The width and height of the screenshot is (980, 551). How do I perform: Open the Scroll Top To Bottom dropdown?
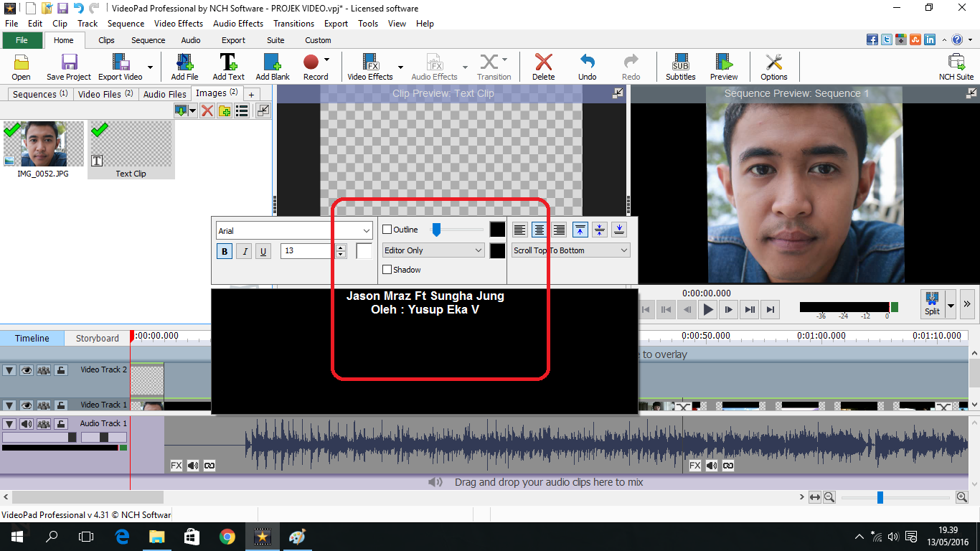571,250
